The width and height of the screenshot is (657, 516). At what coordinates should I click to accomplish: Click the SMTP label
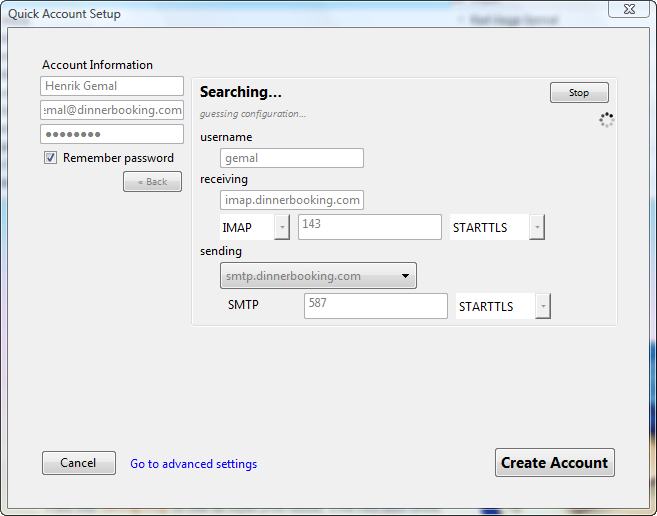243,305
